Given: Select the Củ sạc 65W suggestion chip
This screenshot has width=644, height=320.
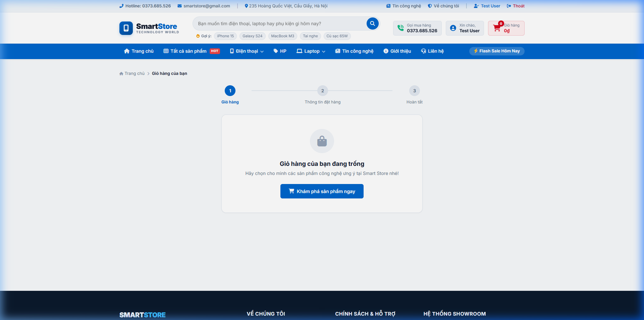Looking at the screenshot, I should click(337, 36).
